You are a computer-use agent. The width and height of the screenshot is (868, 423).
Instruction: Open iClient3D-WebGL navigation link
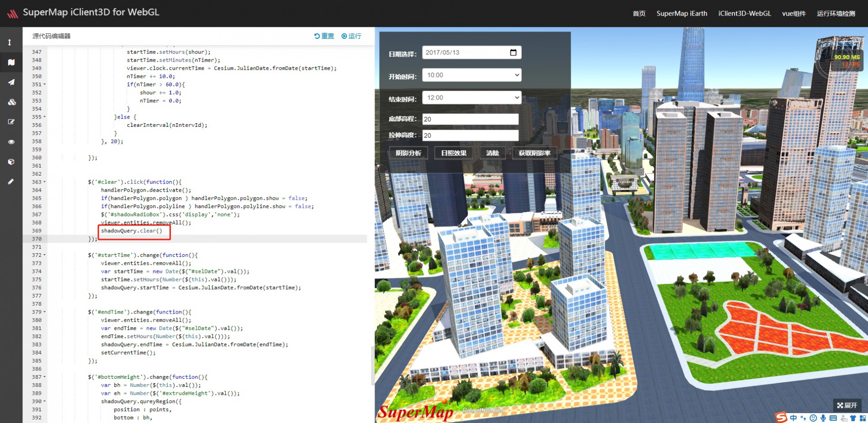pos(745,14)
